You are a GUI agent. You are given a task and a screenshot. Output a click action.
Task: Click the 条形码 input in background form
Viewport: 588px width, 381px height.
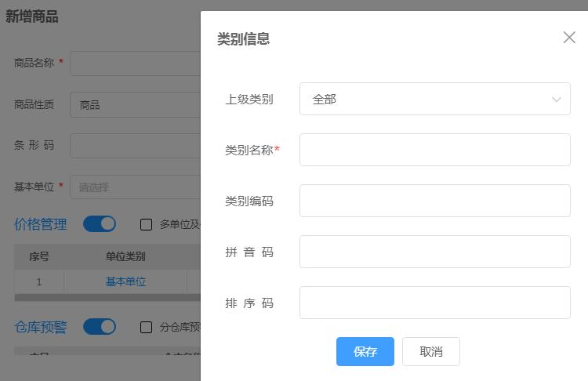pos(136,146)
